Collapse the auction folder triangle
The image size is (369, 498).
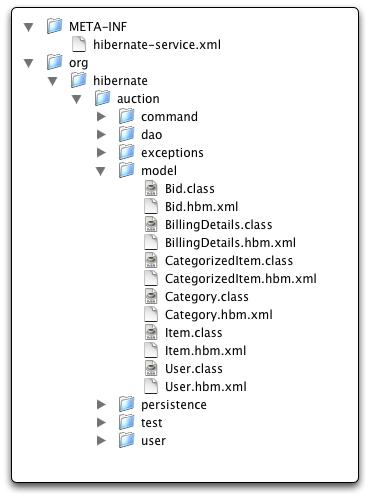(77, 99)
